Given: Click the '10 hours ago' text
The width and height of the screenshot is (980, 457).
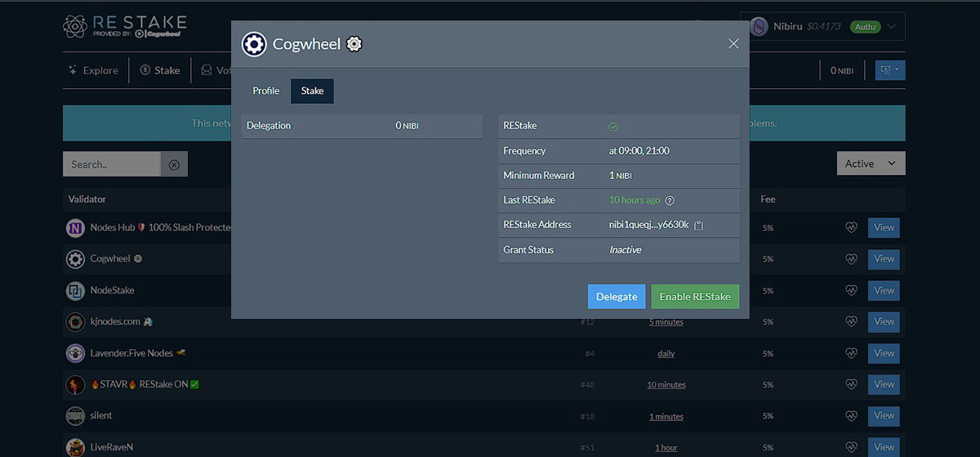Looking at the screenshot, I should coord(635,200).
